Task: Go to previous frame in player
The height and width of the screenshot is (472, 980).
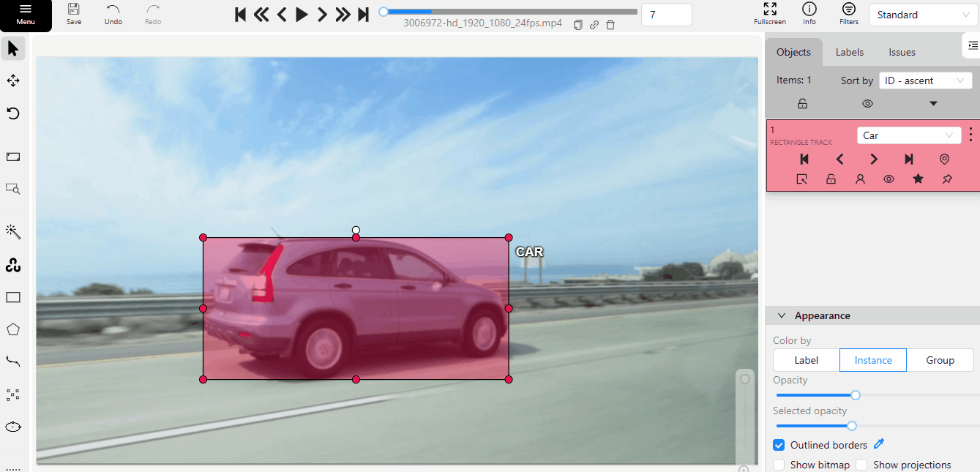Action: (x=282, y=14)
